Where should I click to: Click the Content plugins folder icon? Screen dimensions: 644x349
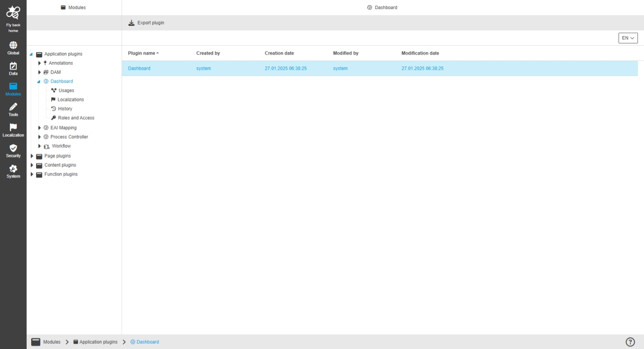pyautogui.click(x=39, y=165)
